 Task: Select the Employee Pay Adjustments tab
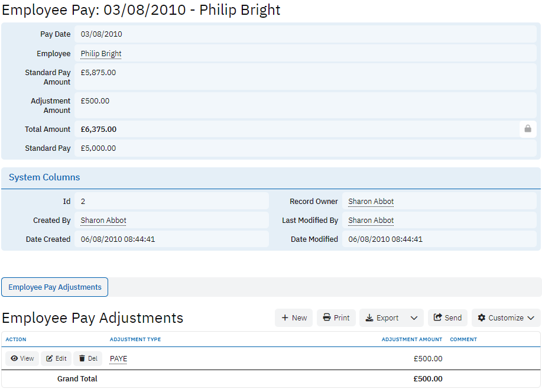[55, 287]
